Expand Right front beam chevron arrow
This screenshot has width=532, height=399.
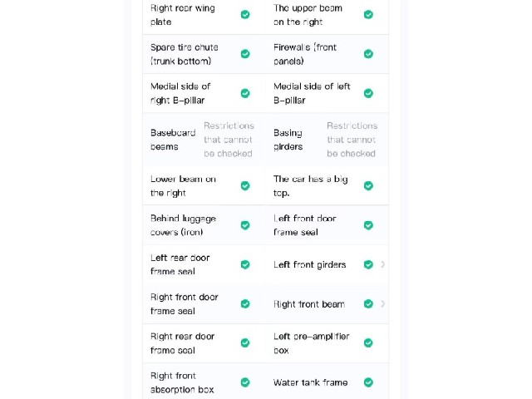click(382, 303)
